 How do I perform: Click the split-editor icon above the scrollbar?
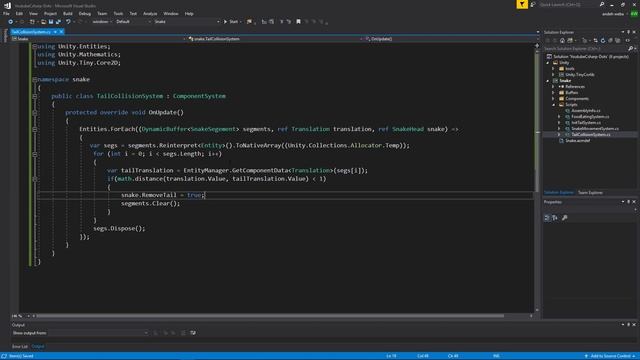(x=537, y=46)
